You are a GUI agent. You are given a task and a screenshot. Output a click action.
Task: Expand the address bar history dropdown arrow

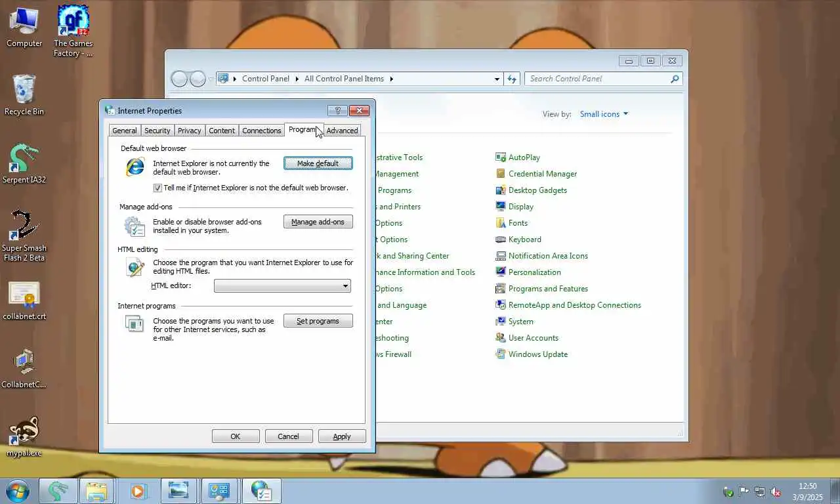pos(497,79)
